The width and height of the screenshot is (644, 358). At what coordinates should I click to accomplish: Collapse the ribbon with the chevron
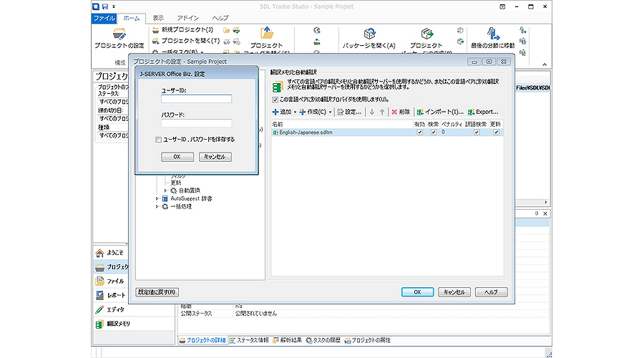coord(545,64)
